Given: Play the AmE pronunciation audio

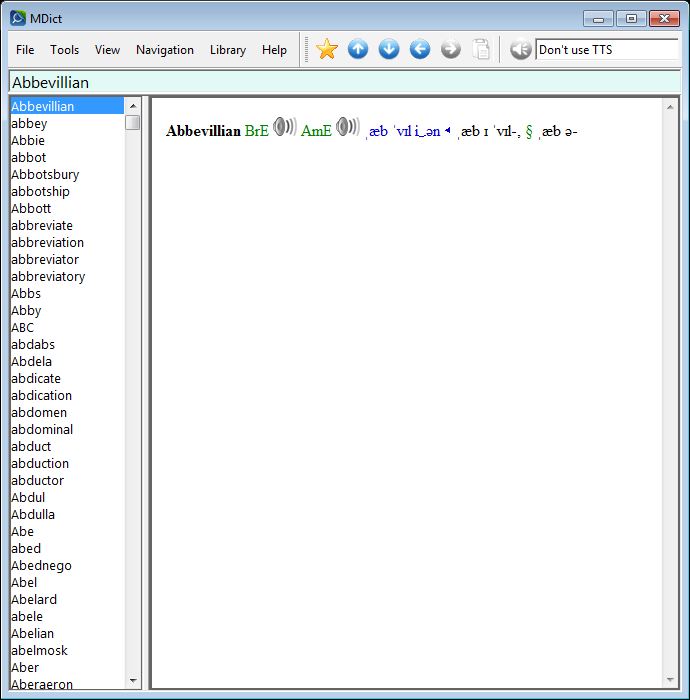Looking at the screenshot, I should click(347, 128).
